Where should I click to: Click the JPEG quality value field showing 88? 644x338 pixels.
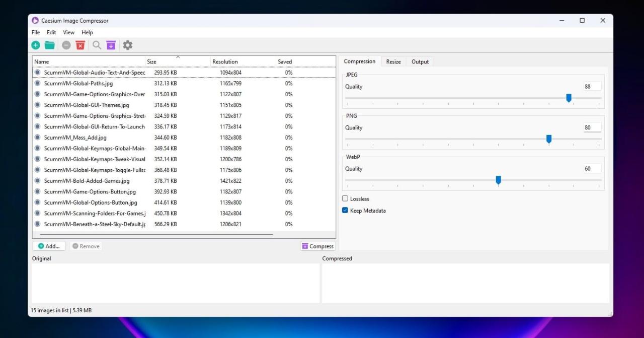[x=592, y=87]
